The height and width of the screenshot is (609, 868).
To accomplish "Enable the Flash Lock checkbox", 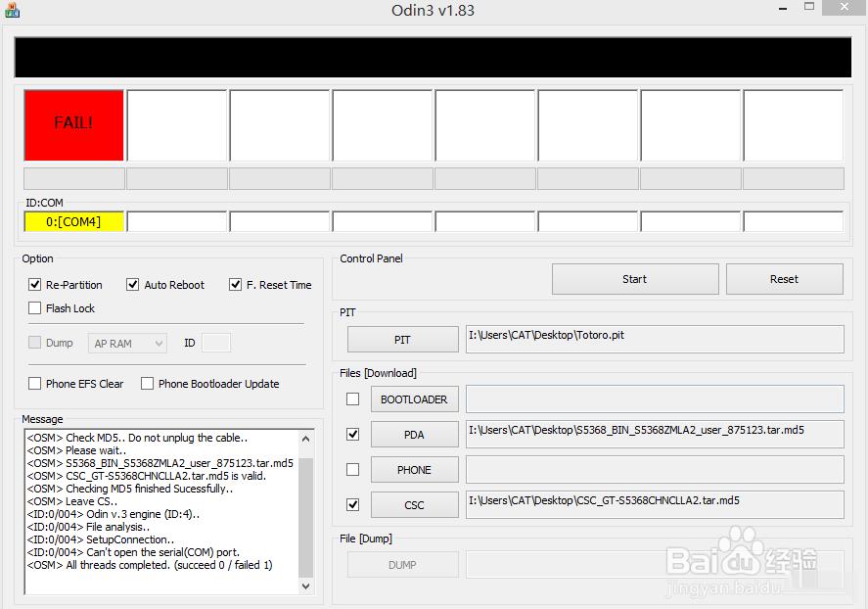I will [x=35, y=307].
